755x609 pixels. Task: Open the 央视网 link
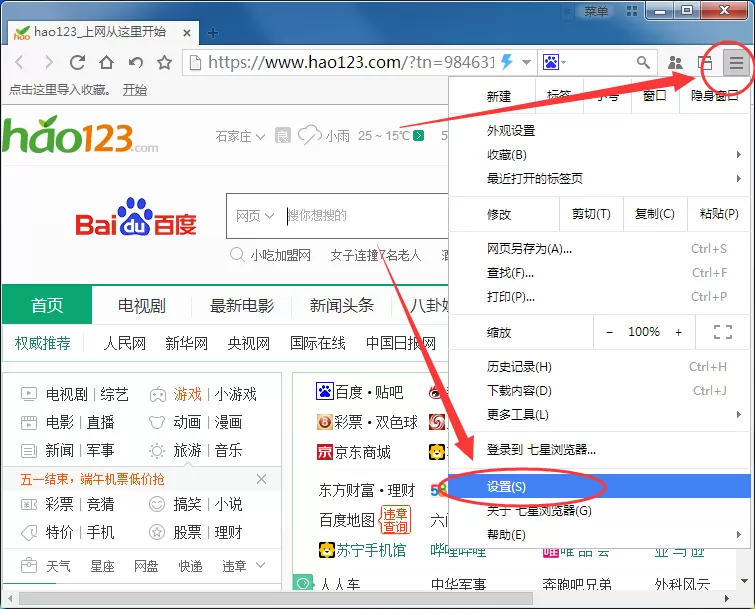[248, 343]
